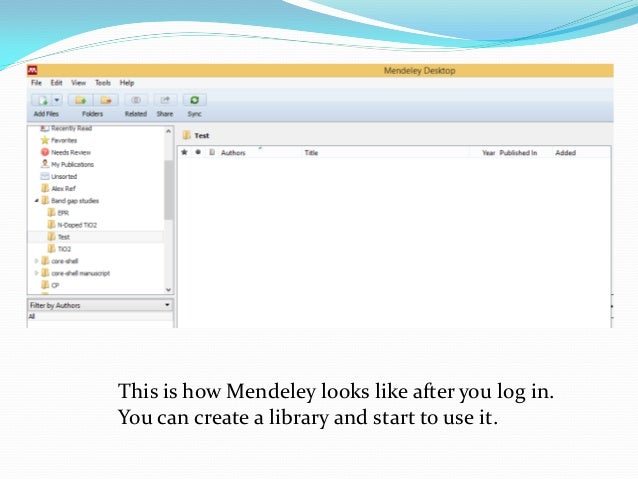Open the Help menu
The height and width of the screenshot is (479, 638).
[127, 83]
